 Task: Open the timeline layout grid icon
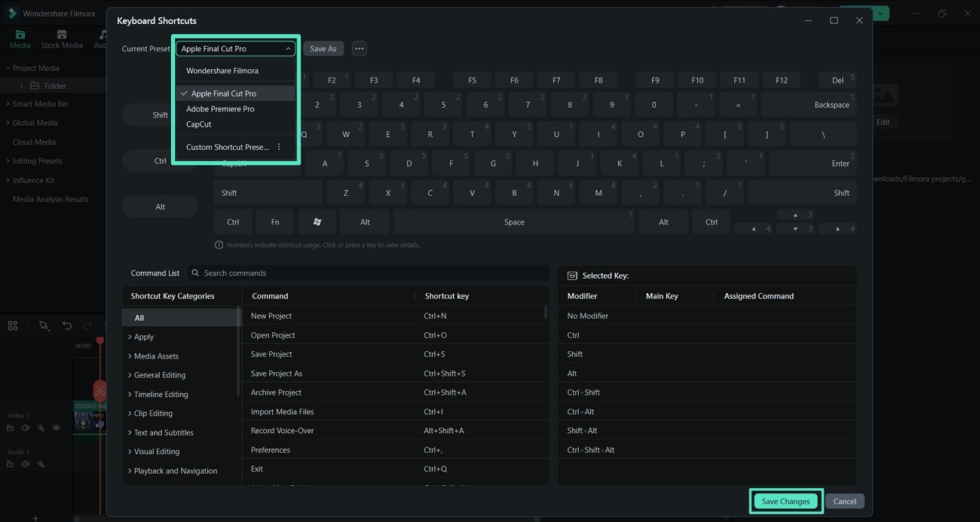click(13, 325)
